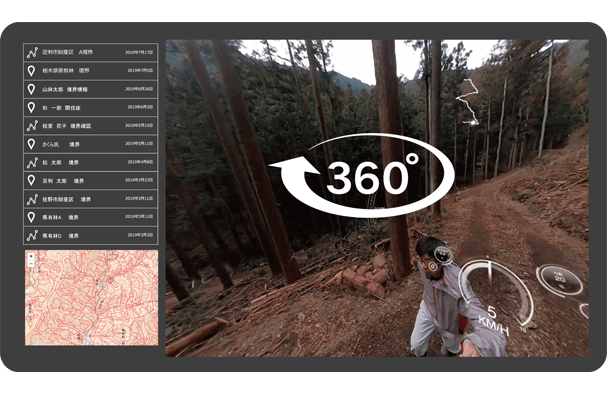Open entry 足利 太郎 境界
The image size is (607, 394).
pos(91,181)
